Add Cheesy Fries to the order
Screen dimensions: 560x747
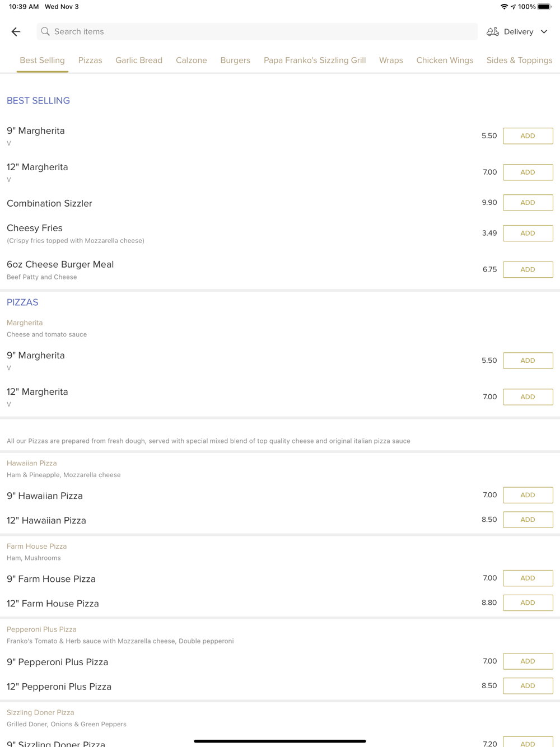(528, 233)
